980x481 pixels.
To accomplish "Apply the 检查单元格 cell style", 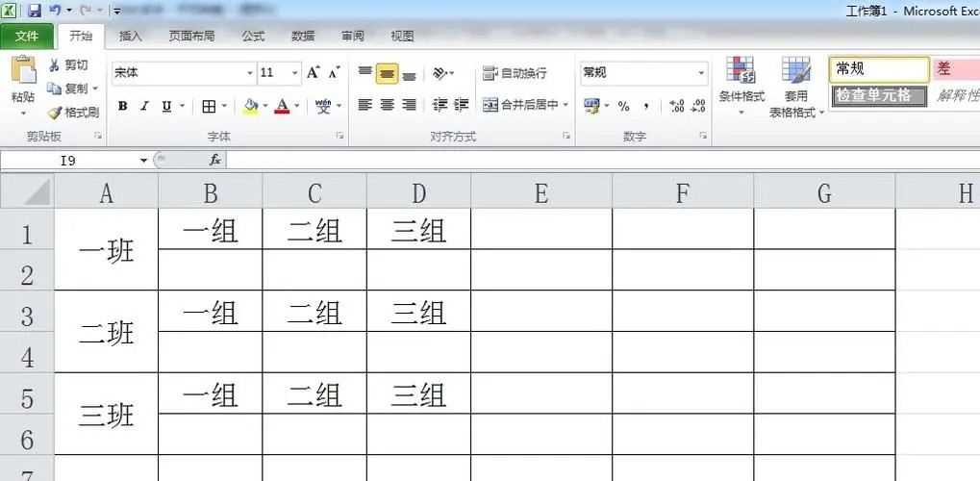I will point(879,95).
